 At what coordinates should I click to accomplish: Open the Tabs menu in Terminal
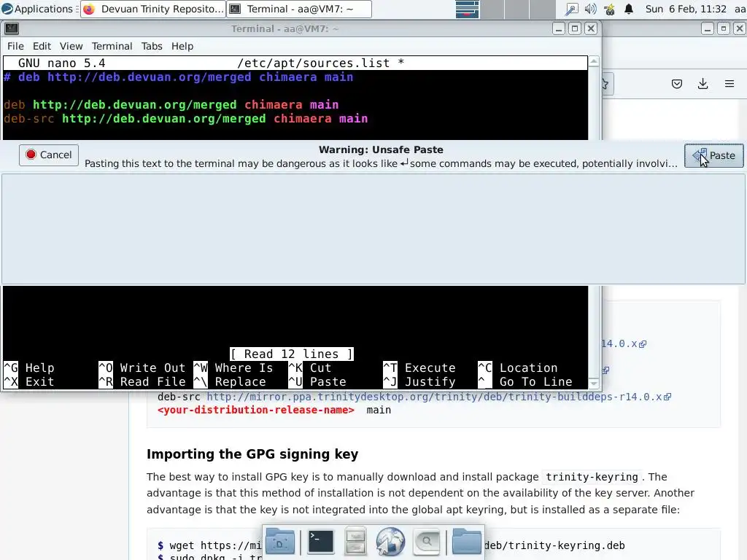click(x=152, y=46)
